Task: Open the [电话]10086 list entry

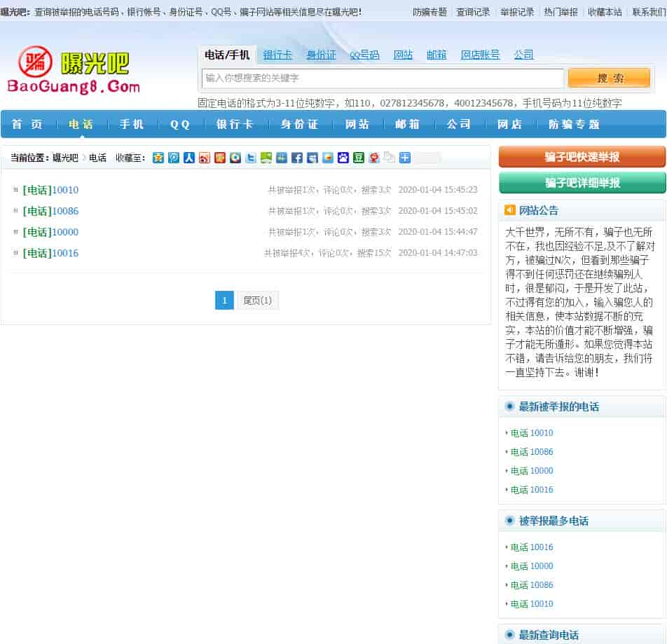Action: pos(50,211)
